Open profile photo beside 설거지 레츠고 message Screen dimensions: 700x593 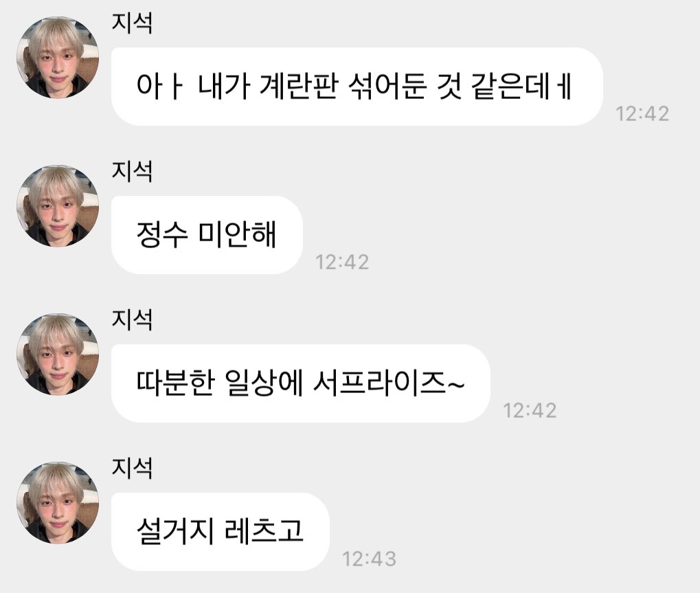58,503
